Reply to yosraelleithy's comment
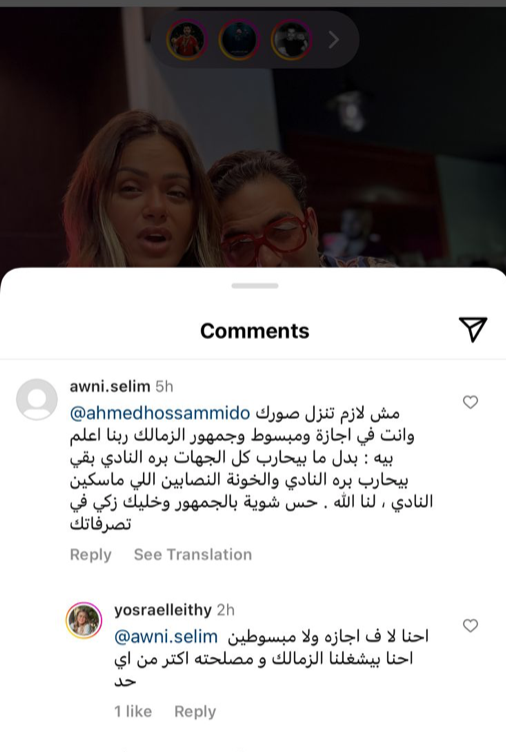The height and width of the screenshot is (752, 506). pos(195,712)
